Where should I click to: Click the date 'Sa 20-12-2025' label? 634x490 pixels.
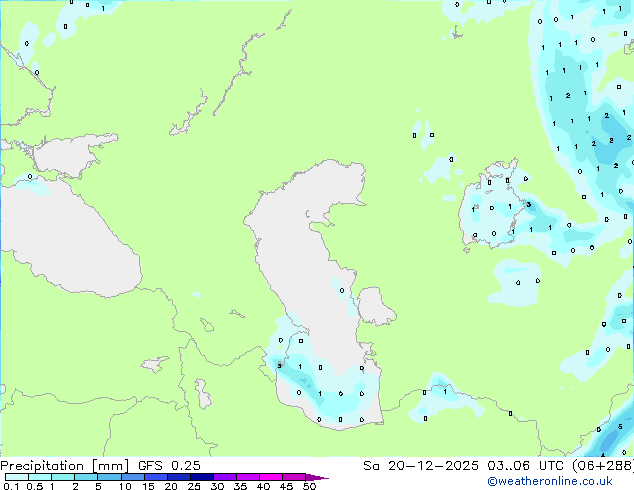coord(421,466)
